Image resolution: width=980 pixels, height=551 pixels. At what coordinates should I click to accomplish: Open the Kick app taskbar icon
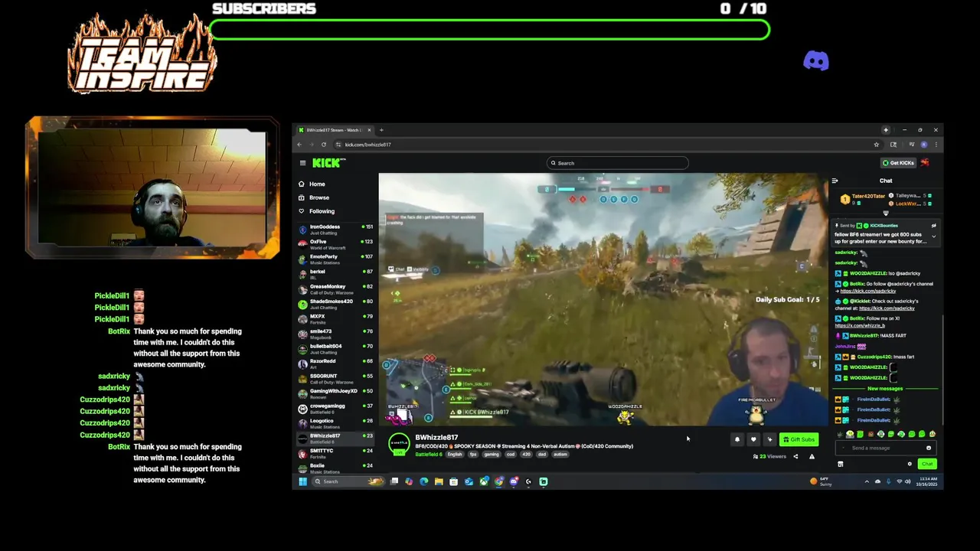(x=544, y=481)
